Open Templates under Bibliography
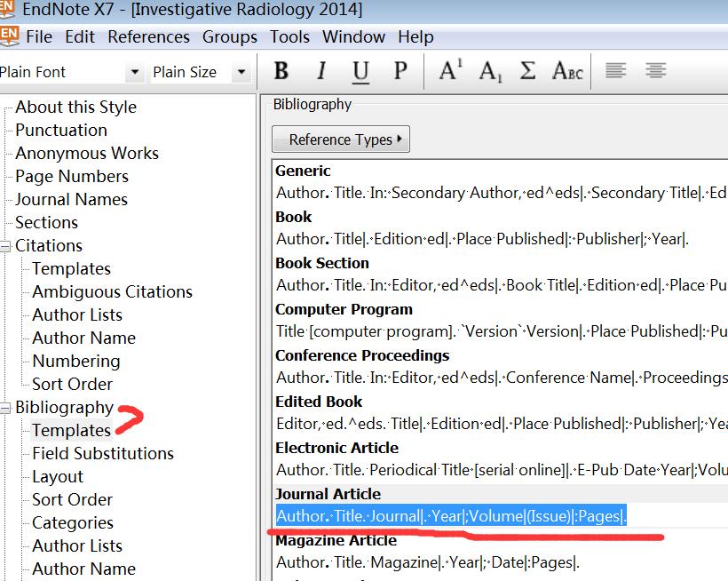Screen dimensions: 728x581 click(72, 431)
